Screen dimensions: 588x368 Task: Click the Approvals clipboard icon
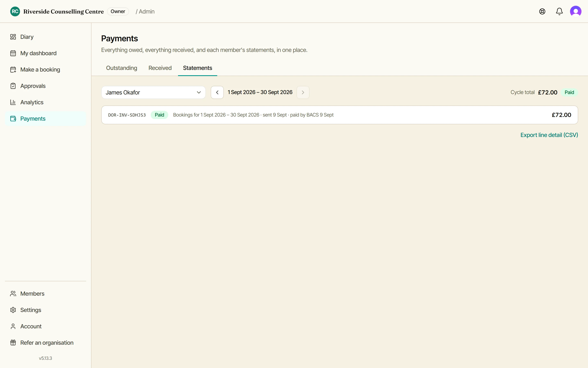point(13,86)
